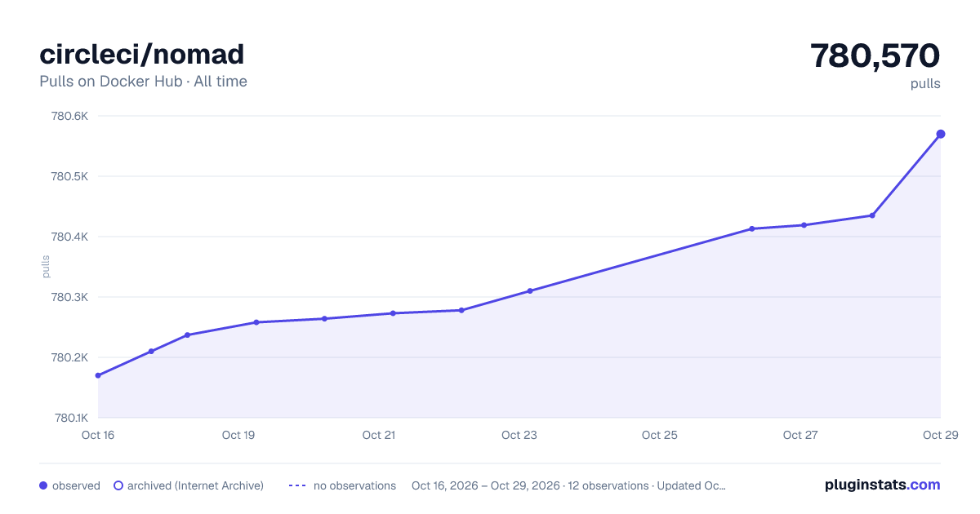Click the 780.2K y-axis label
Image resolution: width=980 pixels, height=514 pixels.
(69, 357)
